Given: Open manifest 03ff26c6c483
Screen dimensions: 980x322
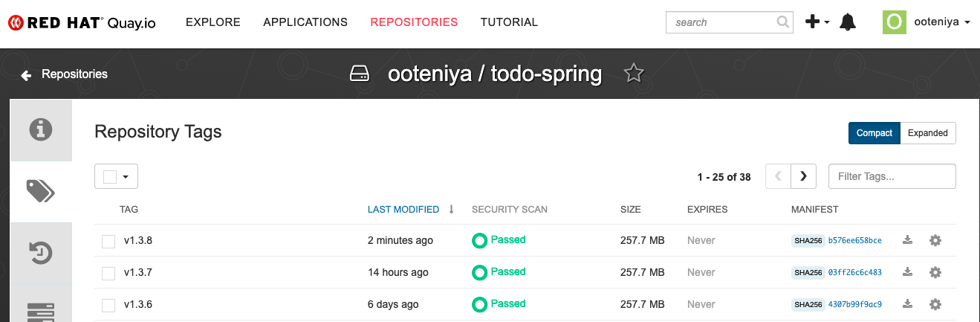Looking at the screenshot, I should (854, 272).
